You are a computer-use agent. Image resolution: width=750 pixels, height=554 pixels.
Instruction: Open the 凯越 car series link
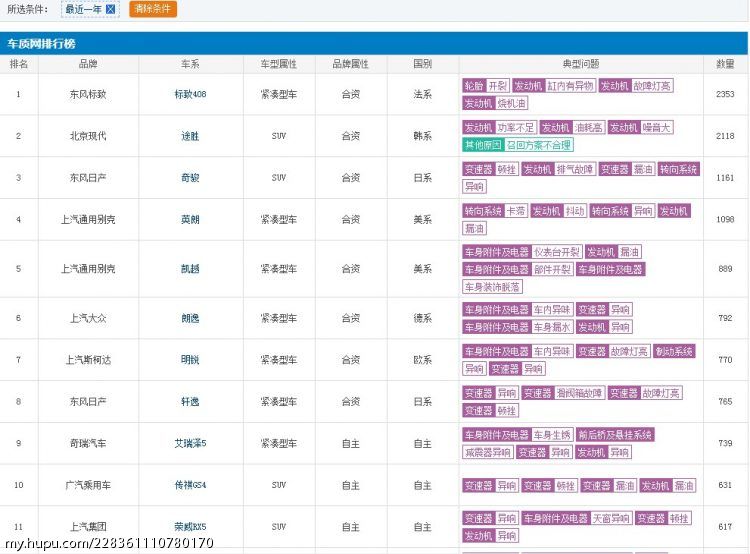tap(190, 269)
